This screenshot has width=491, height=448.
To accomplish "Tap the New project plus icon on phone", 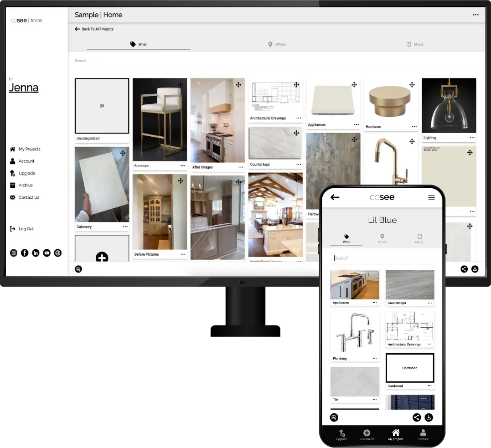I will coord(367,433).
